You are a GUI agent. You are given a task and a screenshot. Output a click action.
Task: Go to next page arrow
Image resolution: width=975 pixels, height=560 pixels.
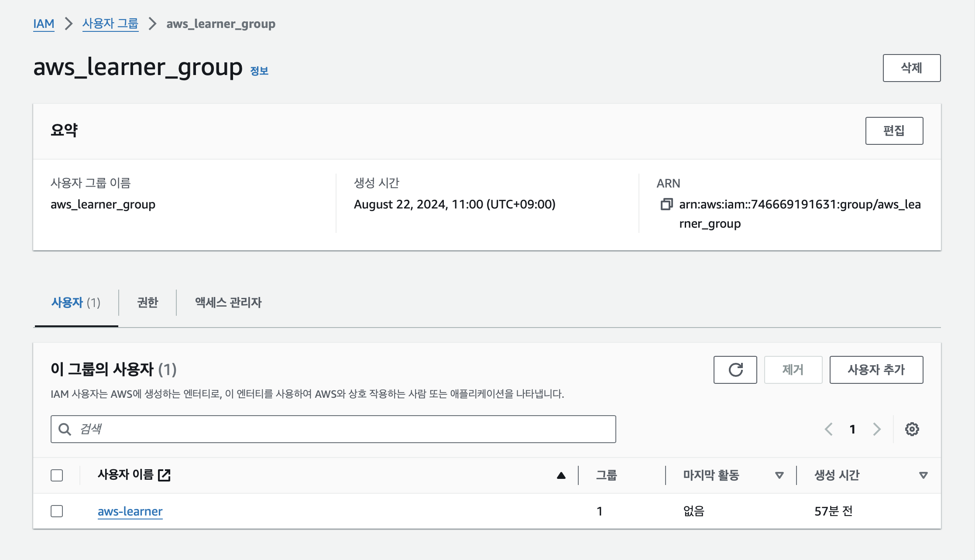coord(877,429)
